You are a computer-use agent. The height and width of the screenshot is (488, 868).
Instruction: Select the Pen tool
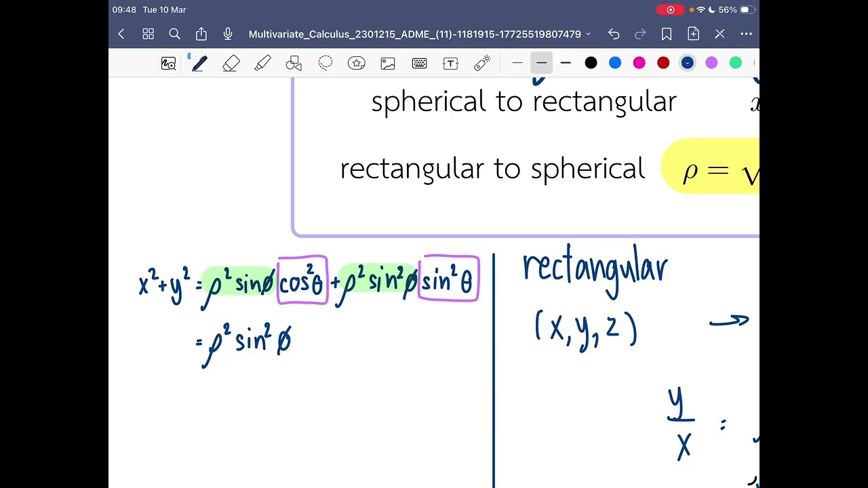tap(199, 64)
